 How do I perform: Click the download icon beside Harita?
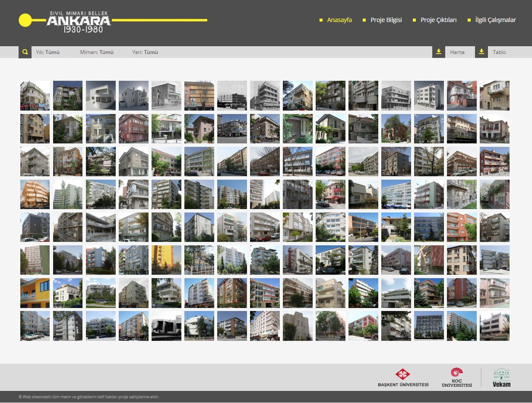[x=438, y=52]
